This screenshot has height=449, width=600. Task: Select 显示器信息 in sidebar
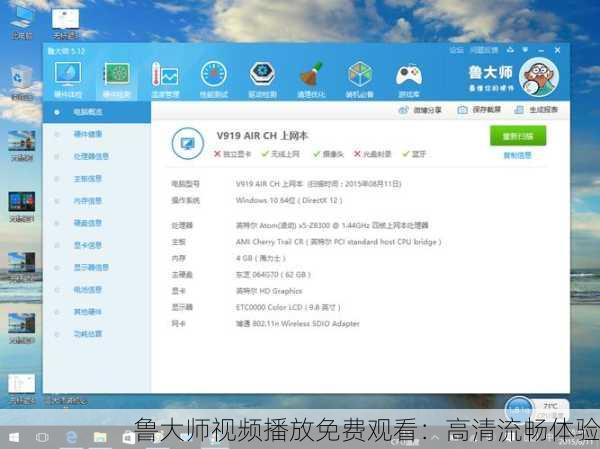[x=91, y=267]
